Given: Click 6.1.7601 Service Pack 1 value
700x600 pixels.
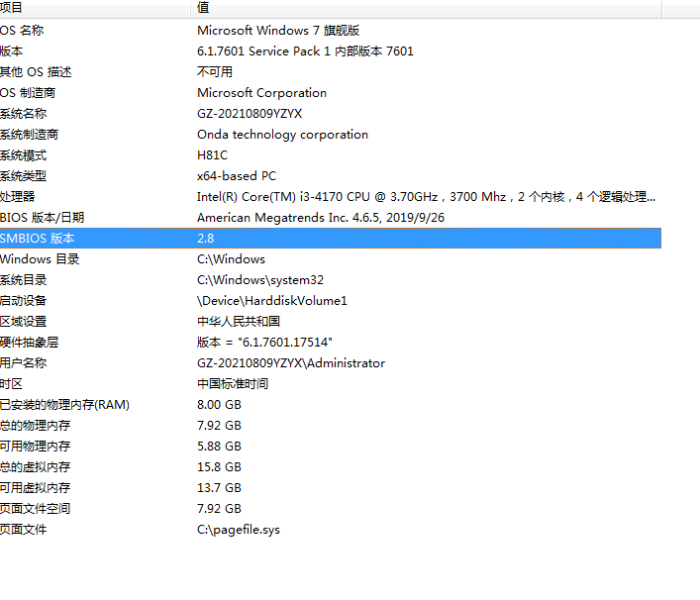Looking at the screenshot, I should [x=305, y=51].
